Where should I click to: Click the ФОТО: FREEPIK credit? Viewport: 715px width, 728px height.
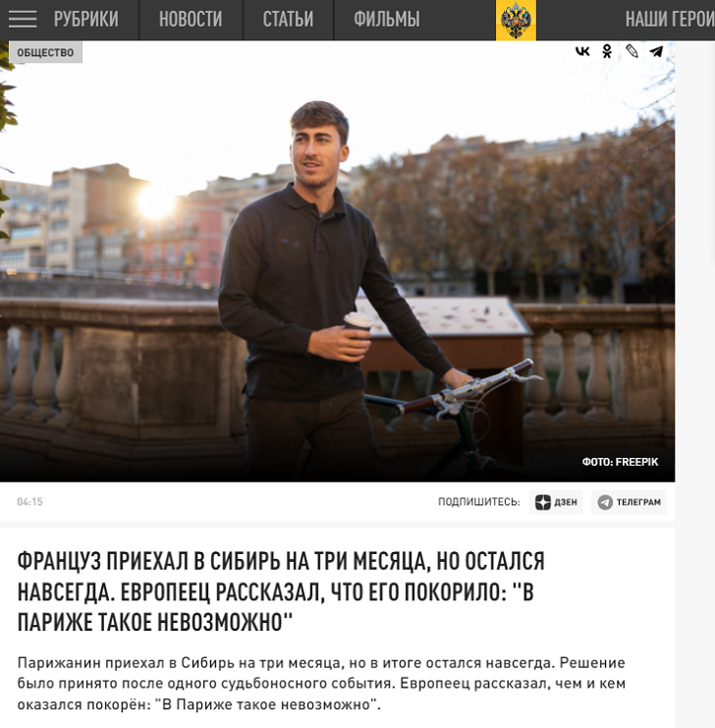coord(621,462)
